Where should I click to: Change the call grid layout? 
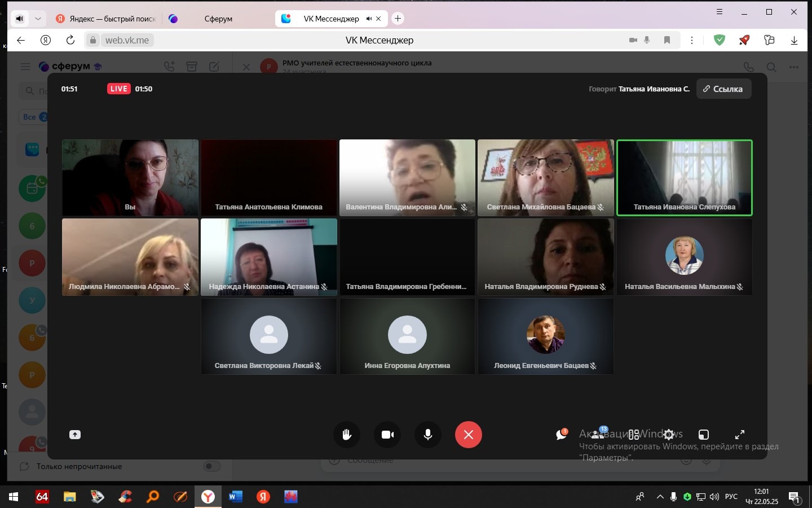point(634,435)
